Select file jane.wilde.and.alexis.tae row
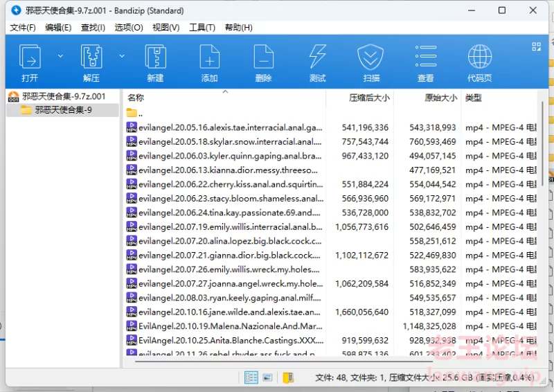554x392 pixels. click(331, 312)
